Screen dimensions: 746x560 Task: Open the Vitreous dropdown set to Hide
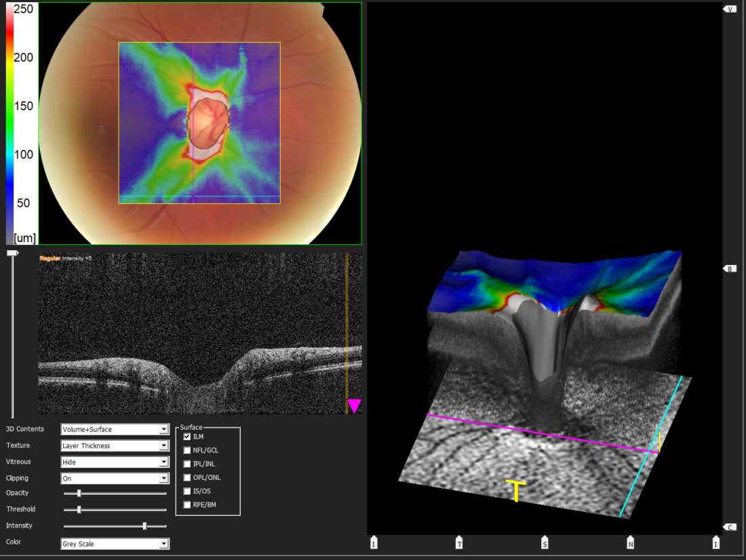tap(115, 462)
